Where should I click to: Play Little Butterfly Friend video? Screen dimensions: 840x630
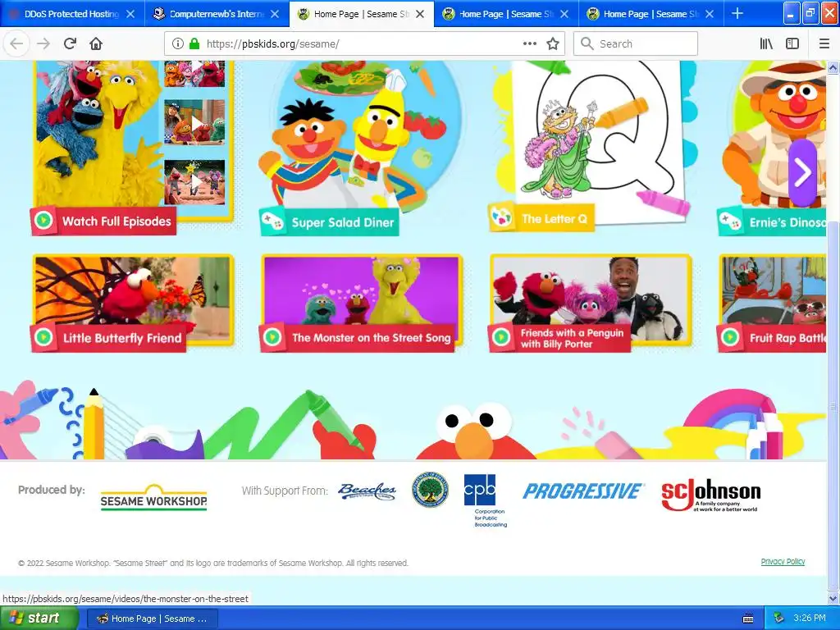133,303
